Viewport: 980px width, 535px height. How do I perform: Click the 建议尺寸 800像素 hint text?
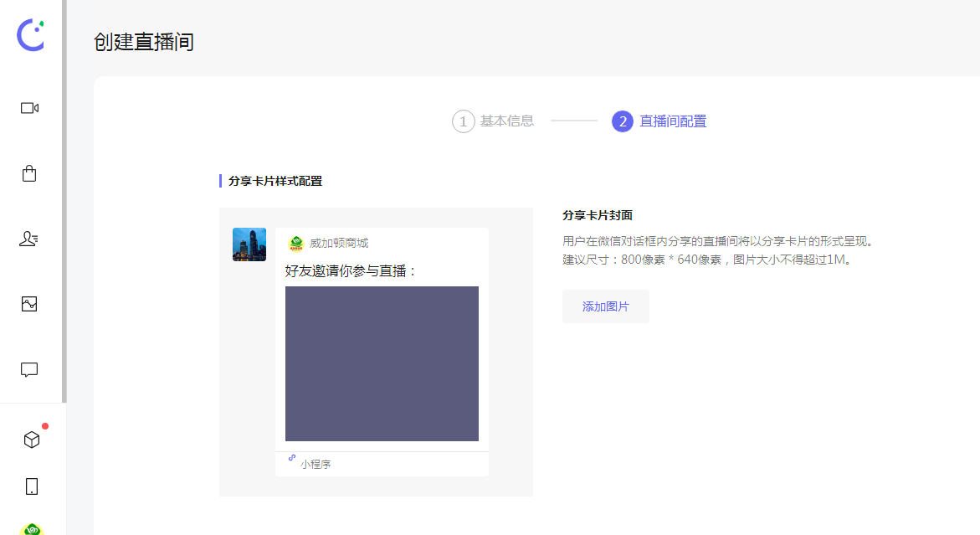tap(707, 260)
